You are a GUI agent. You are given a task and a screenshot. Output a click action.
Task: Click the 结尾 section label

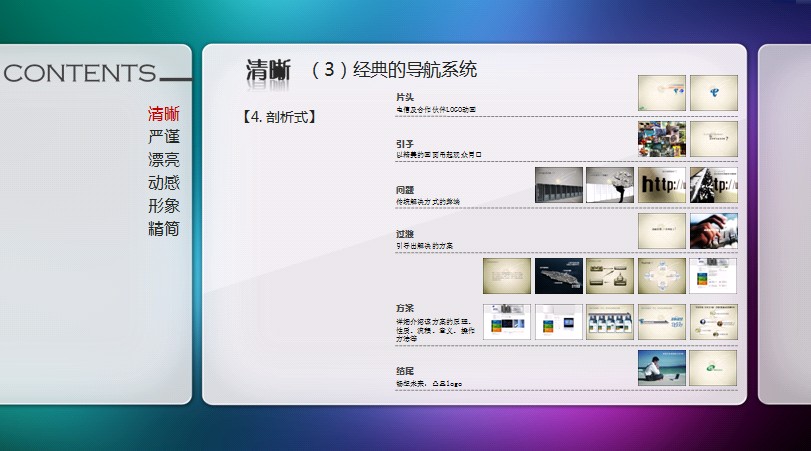(x=405, y=371)
